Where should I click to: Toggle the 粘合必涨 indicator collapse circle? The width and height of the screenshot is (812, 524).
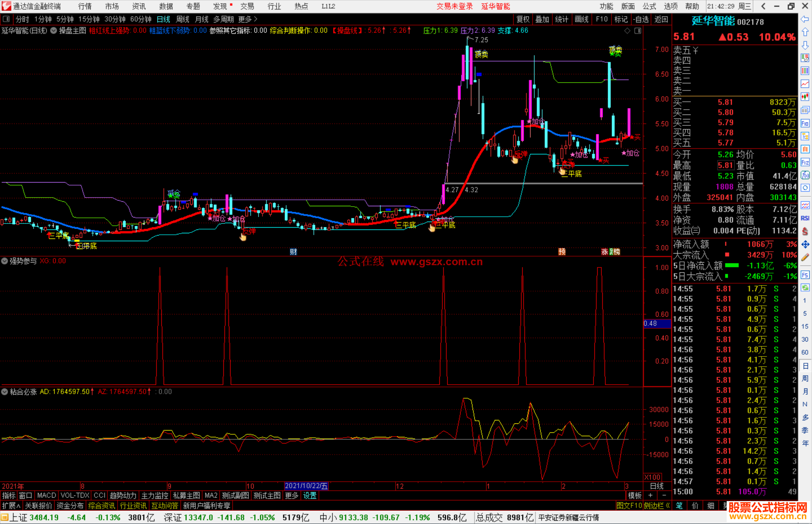(5, 391)
